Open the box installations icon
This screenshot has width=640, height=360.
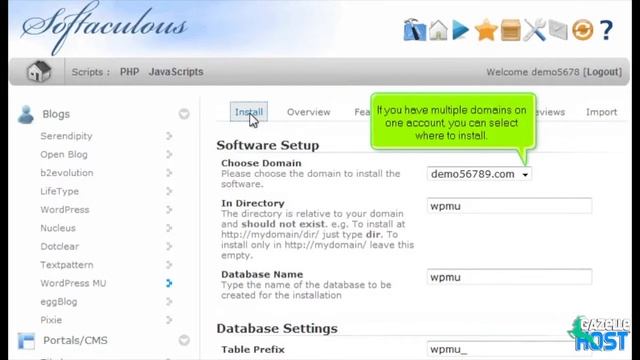(x=510, y=30)
